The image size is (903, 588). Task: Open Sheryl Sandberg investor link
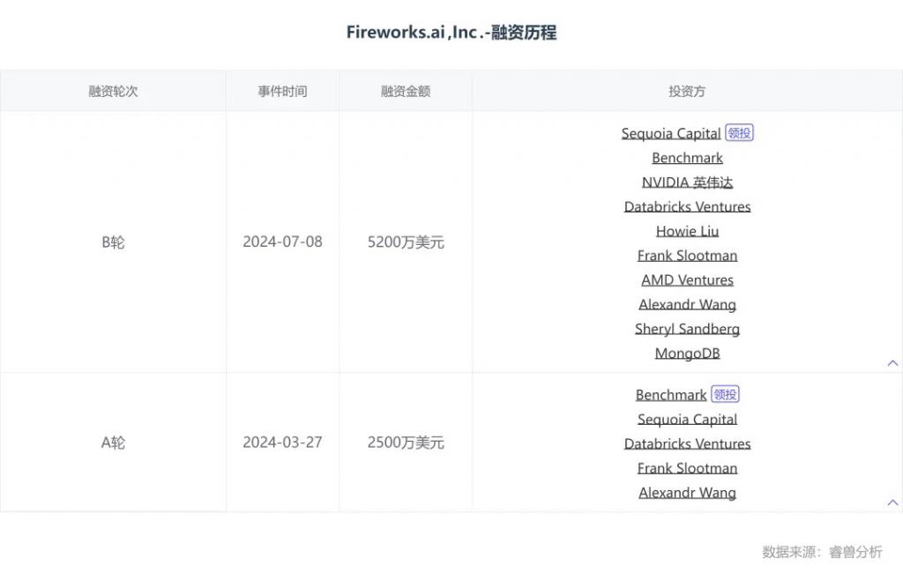point(687,329)
